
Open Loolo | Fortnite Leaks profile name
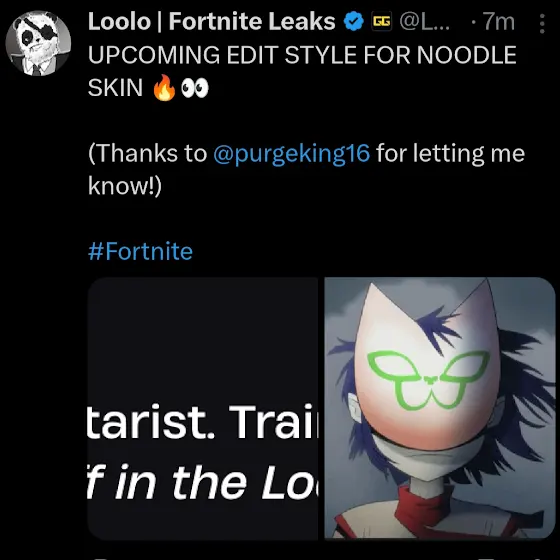pyautogui.click(x=211, y=21)
